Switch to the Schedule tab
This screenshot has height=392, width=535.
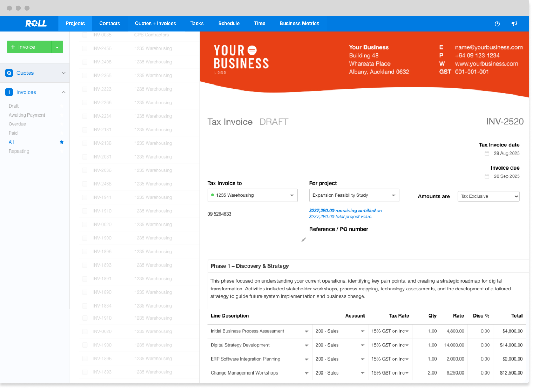[x=229, y=24]
